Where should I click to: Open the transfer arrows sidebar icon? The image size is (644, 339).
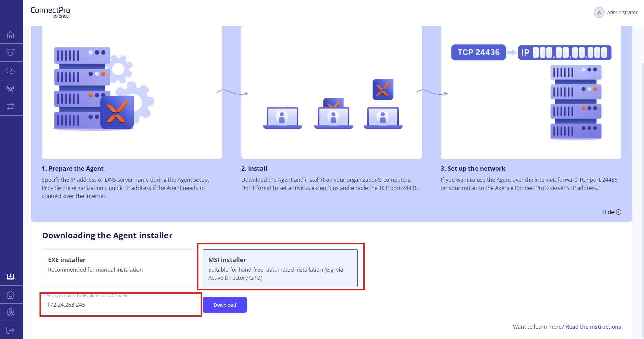point(11,107)
